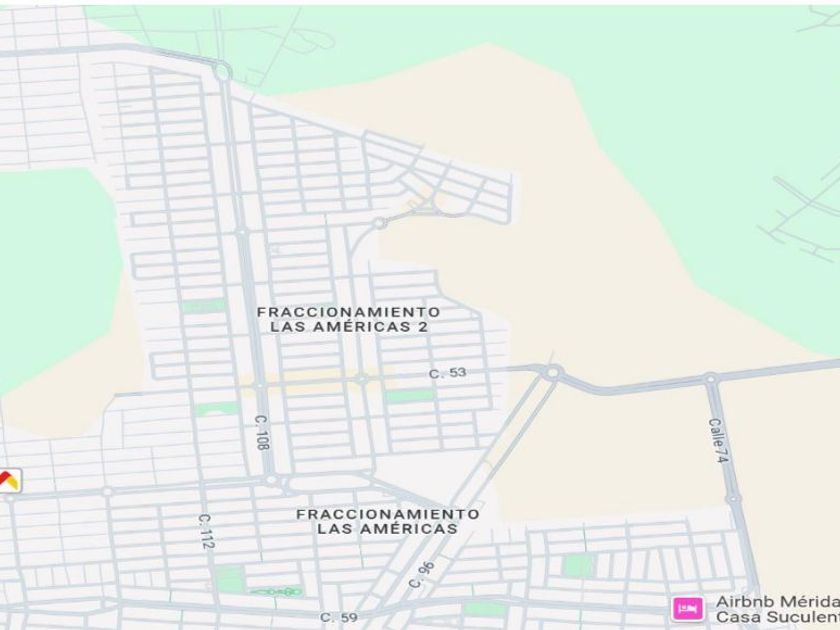Click the C. 53 street label
This screenshot has width=840, height=630.
[x=448, y=372]
